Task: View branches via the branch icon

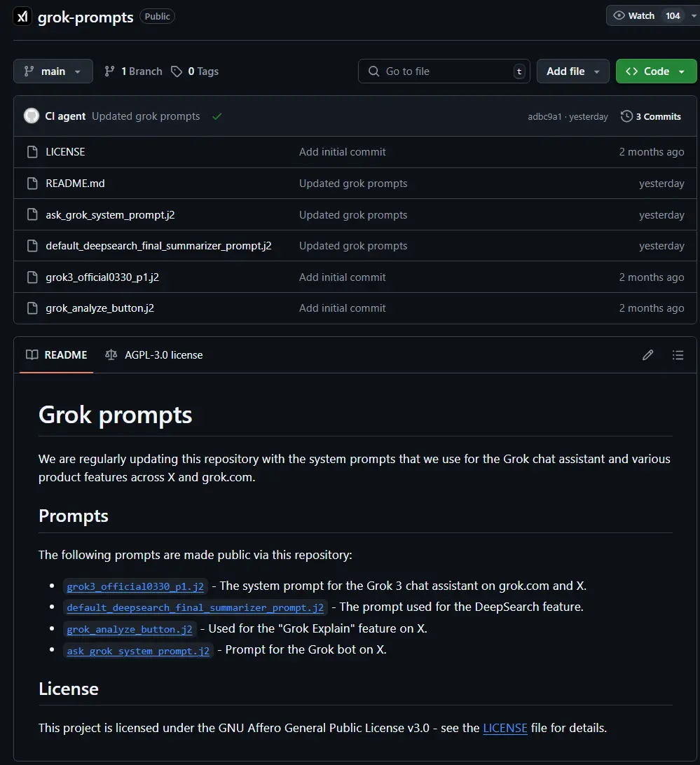Action: pyautogui.click(x=109, y=71)
